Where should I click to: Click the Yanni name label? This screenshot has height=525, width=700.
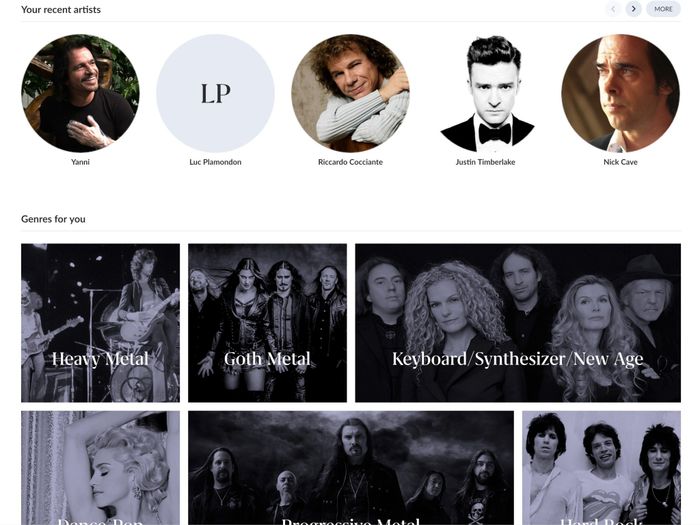tap(80, 162)
